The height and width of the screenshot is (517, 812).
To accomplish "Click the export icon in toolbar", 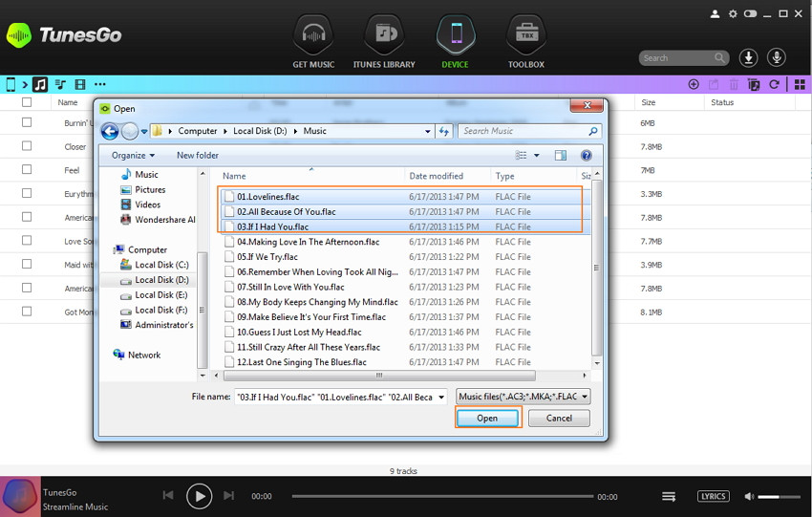I will coord(714,84).
